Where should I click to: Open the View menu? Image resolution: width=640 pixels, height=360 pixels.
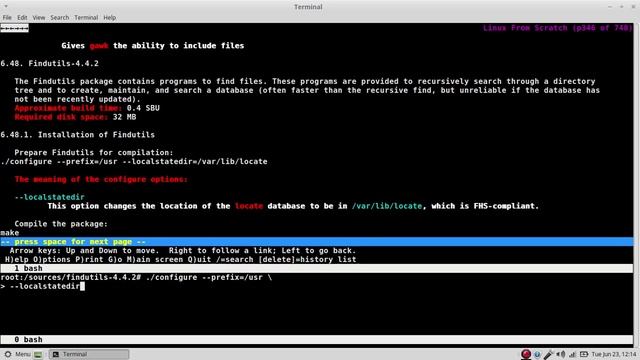(39, 18)
